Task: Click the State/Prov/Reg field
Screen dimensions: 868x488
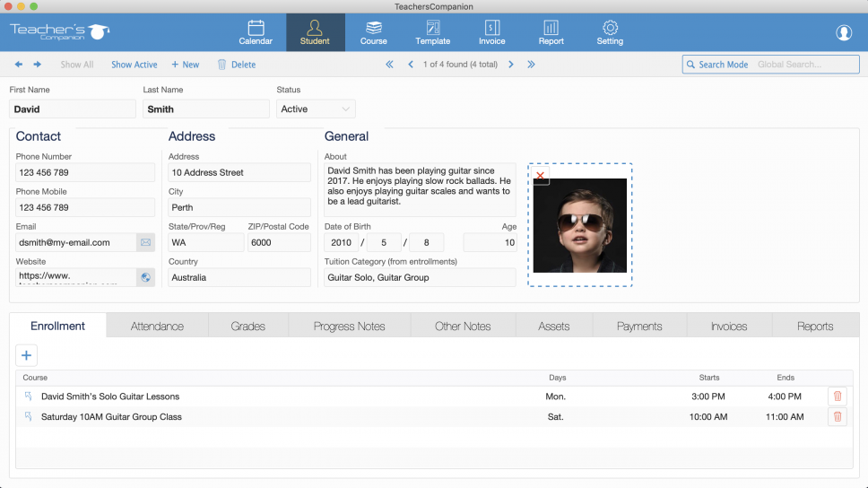Action: pyautogui.click(x=206, y=242)
